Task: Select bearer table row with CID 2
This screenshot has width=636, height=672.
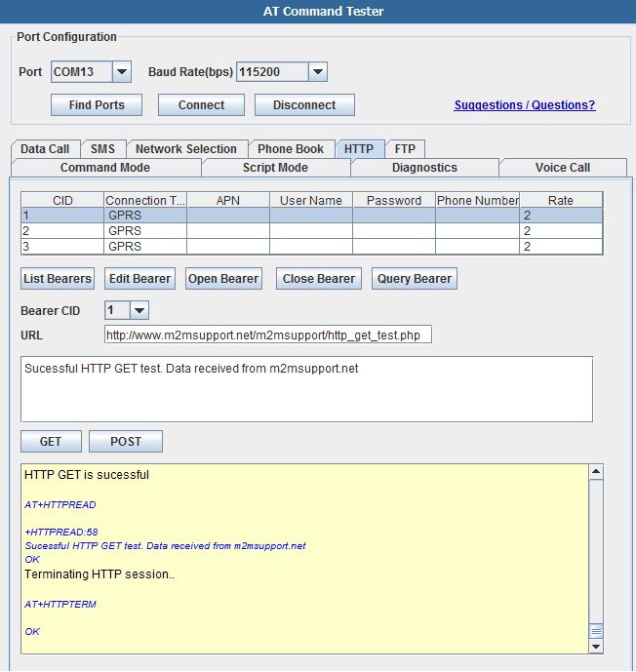Action: 312,230
